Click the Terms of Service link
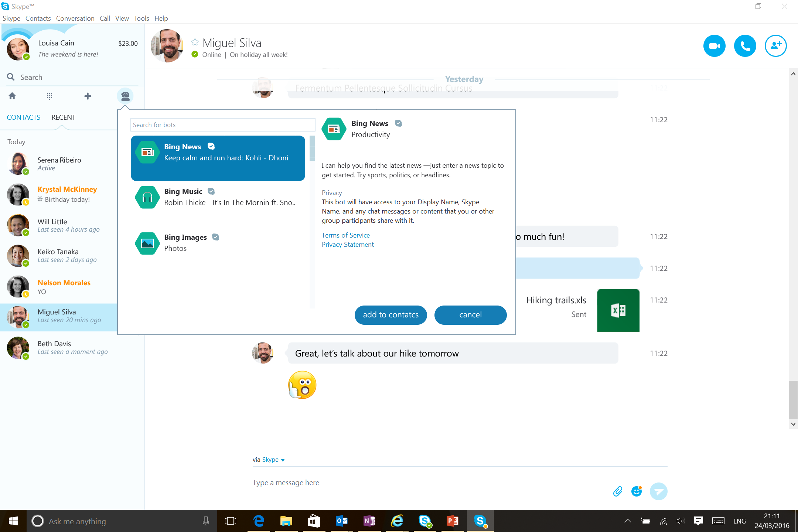Image resolution: width=798 pixels, height=532 pixels. [345, 235]
